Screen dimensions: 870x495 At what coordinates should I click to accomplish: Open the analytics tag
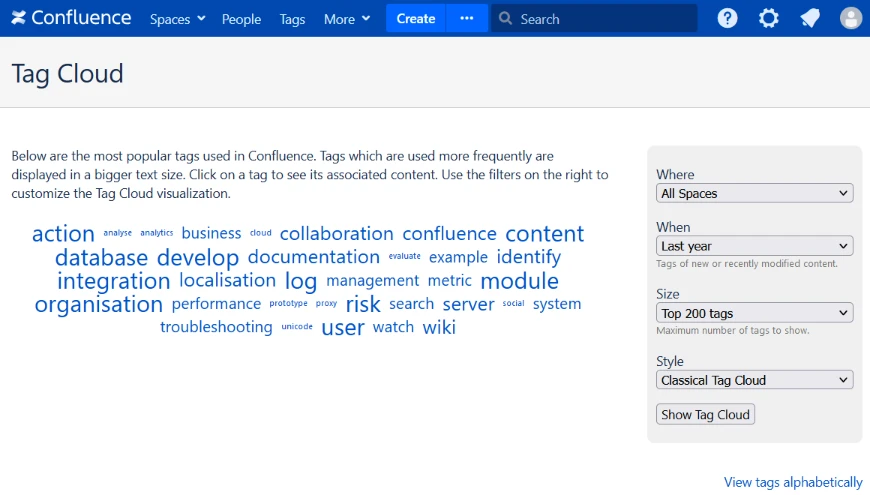click(x=156, y=233)
